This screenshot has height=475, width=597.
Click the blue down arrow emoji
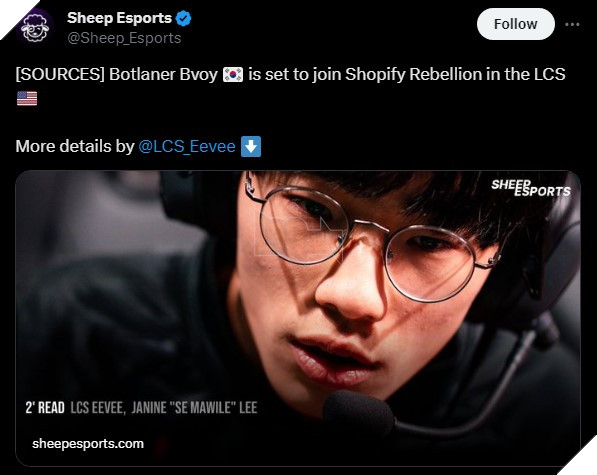(x=251, y=147)
